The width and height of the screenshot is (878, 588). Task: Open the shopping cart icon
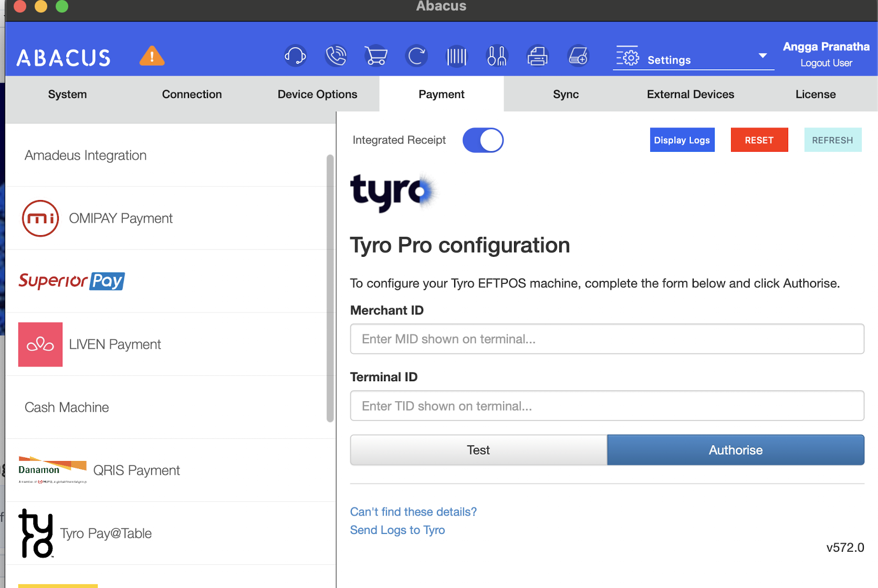376,56
